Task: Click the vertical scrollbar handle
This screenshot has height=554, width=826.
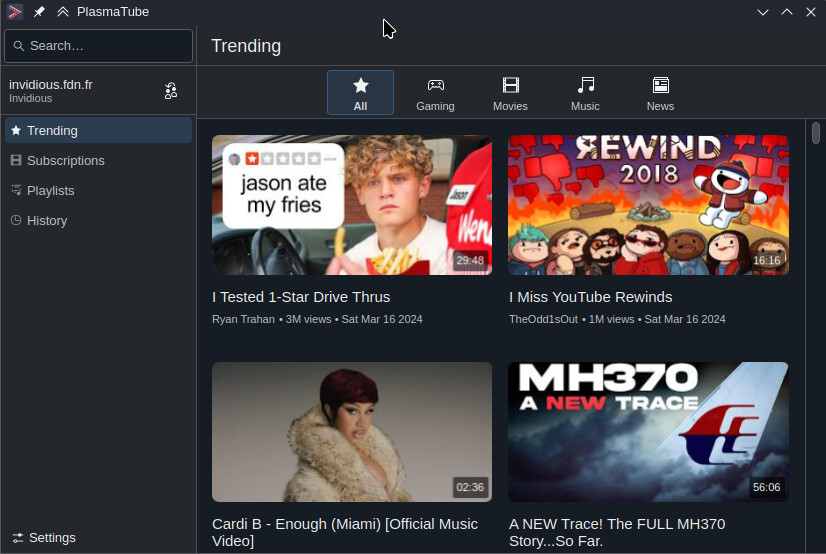Action: click(x=815, y=133)
